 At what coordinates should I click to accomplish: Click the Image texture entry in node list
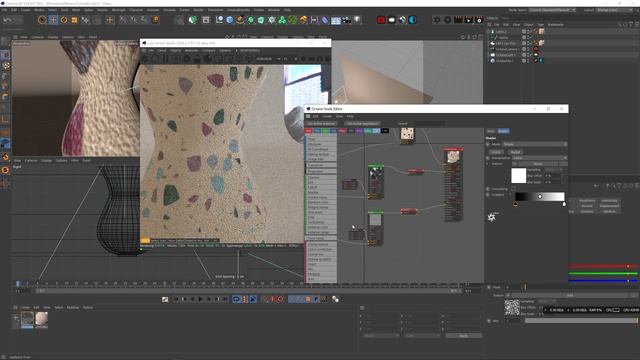tap(316, 159)
